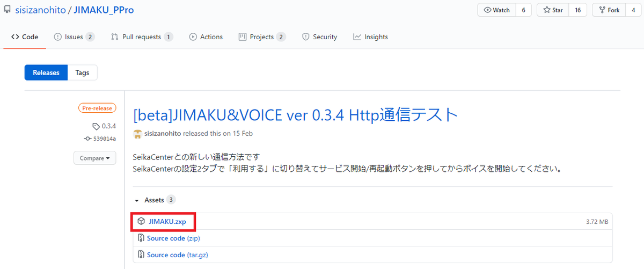This screenshot has height=269, width=644.
Task: Click the Security shield icon
Action: 306,37
